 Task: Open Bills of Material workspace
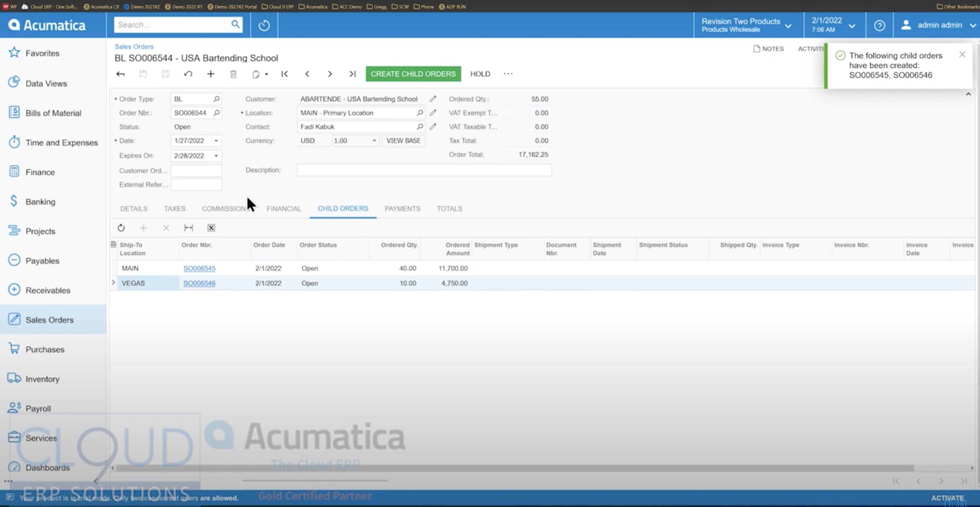click(44, 112)
